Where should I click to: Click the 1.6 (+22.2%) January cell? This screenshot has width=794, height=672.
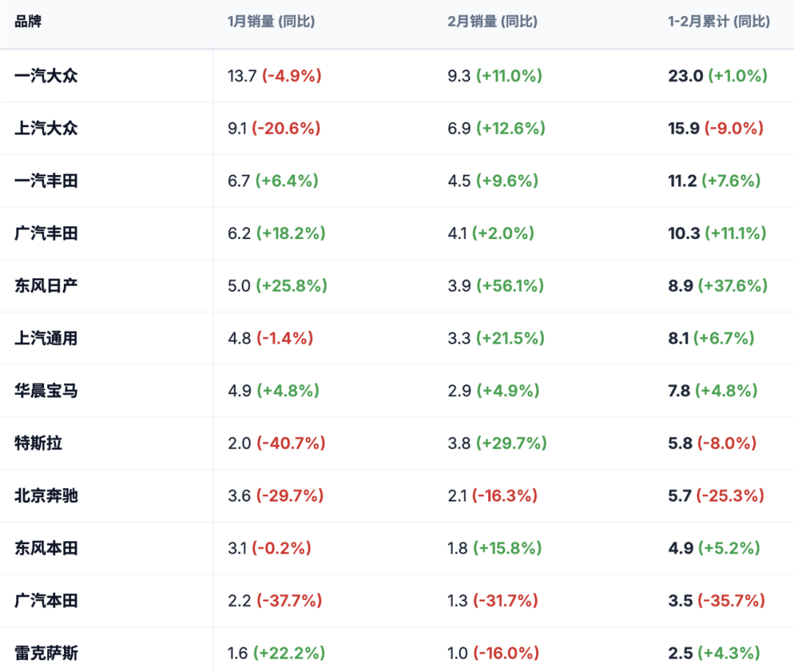coord(276,654)
